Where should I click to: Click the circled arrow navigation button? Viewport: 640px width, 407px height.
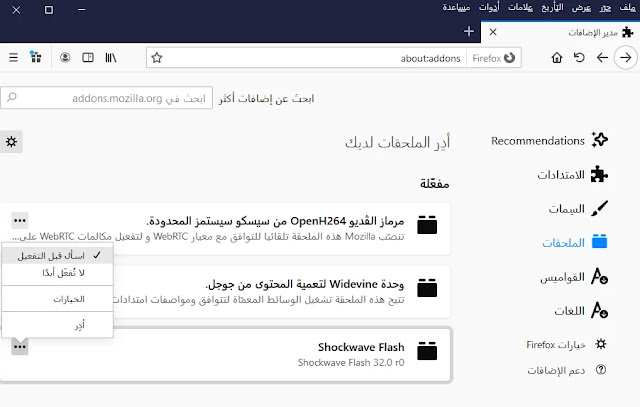pyautogui.click(x=626, y=58)
